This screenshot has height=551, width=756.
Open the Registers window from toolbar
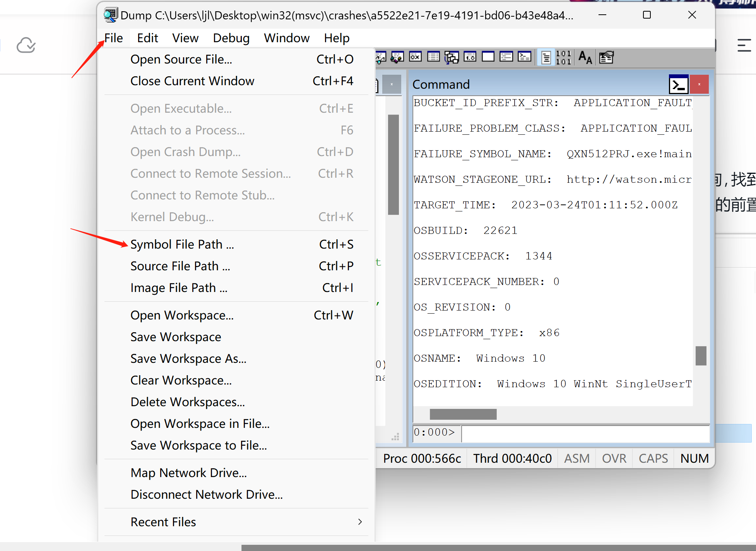[415, 57]
